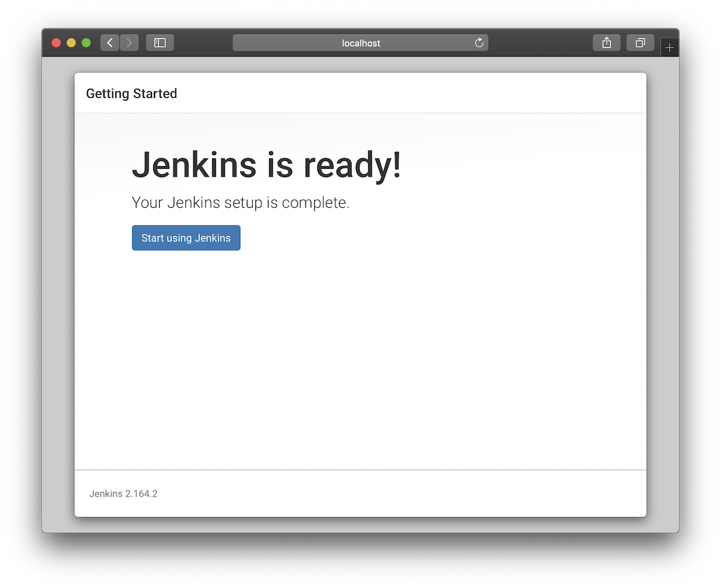This screenshot has width=721, height=588.
Task: Minimize the window using yellow button
Action: [x=71, y=43]
